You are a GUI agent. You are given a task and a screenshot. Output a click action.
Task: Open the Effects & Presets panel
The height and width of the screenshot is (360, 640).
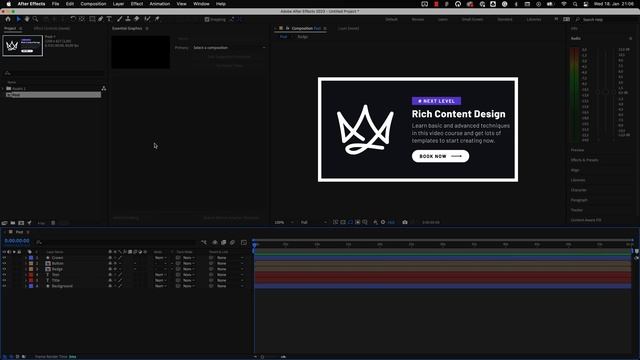(x=584, y=160)
